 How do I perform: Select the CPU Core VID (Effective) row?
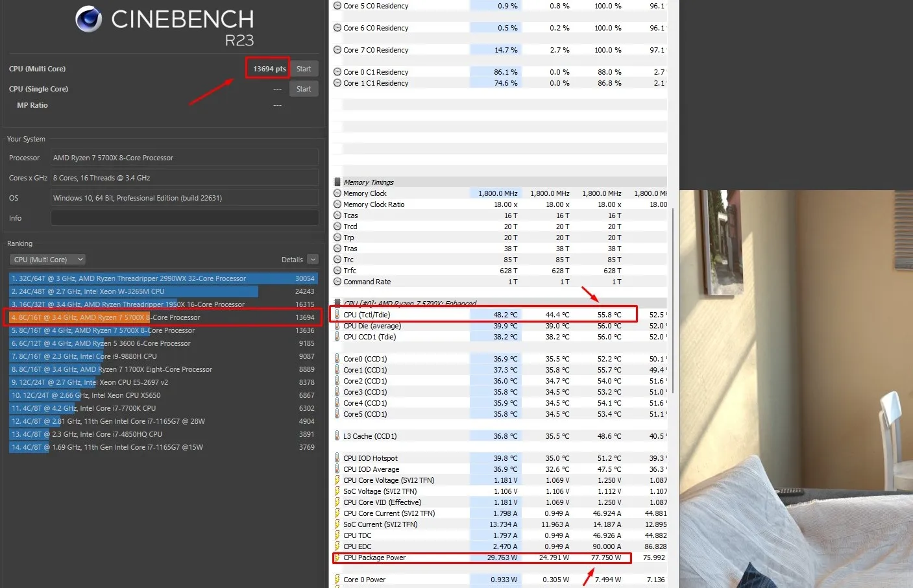click(500, 502)
